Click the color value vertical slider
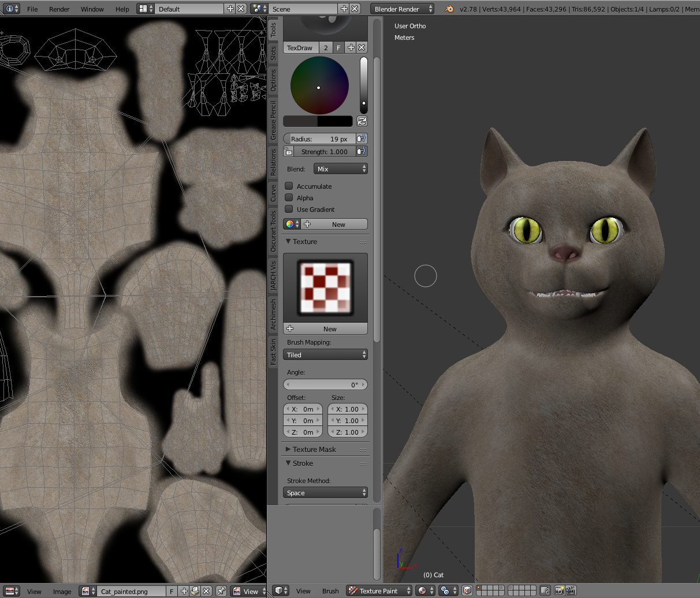 coord(363,84)
